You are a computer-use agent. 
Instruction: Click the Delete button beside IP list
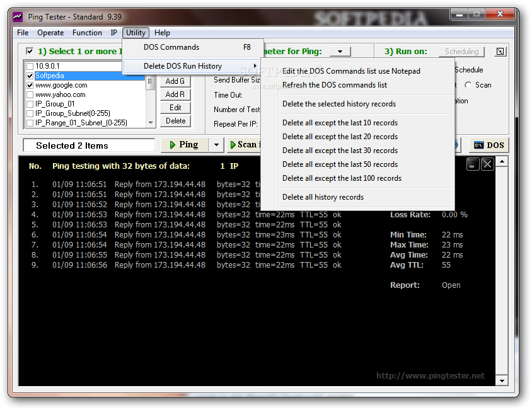pyautogui.click(x=175, y=121)
